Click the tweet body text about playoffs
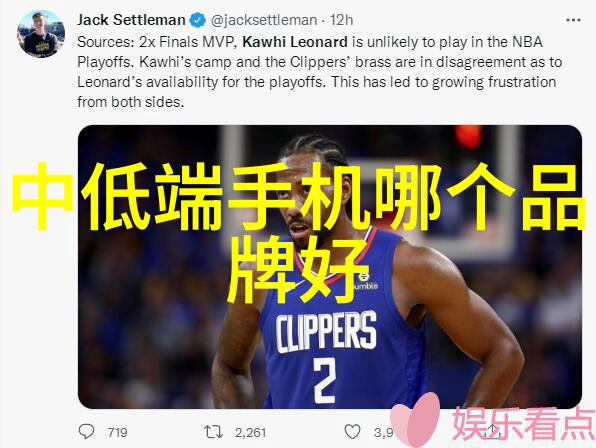The height and width of the screenshot is (448, 596). point(319,72)
